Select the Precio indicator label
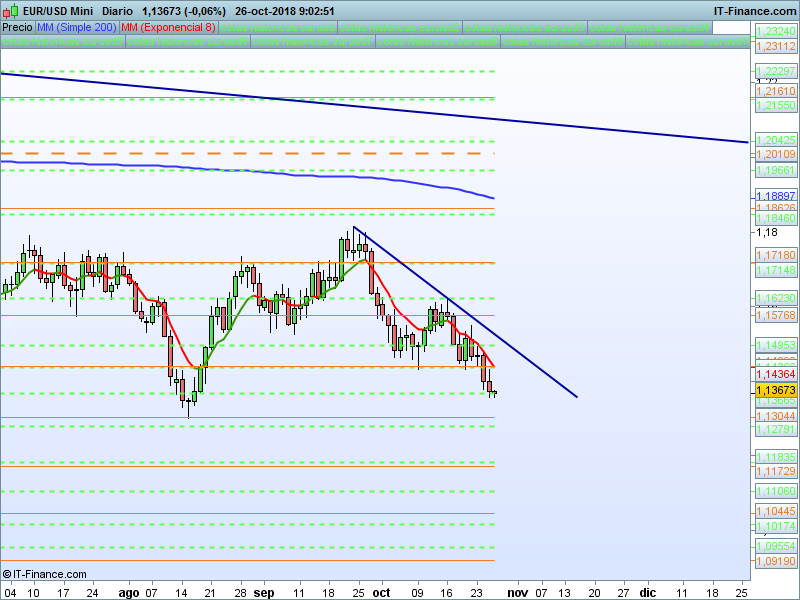 coord(17,27)
